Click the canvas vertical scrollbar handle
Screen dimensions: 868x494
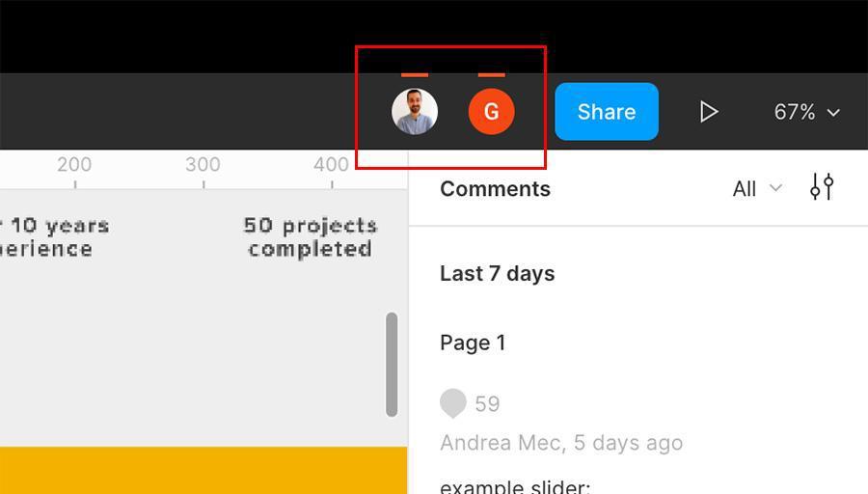[392, 364]
